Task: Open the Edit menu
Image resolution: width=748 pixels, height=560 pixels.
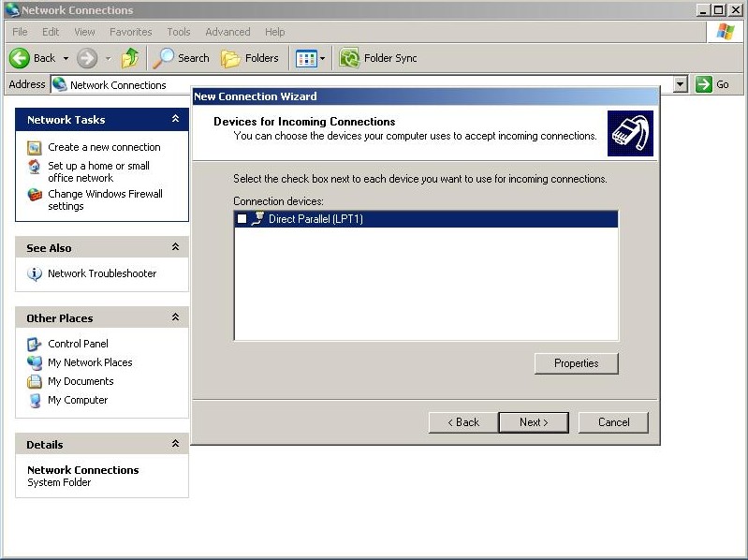Action: coord(51,32)
